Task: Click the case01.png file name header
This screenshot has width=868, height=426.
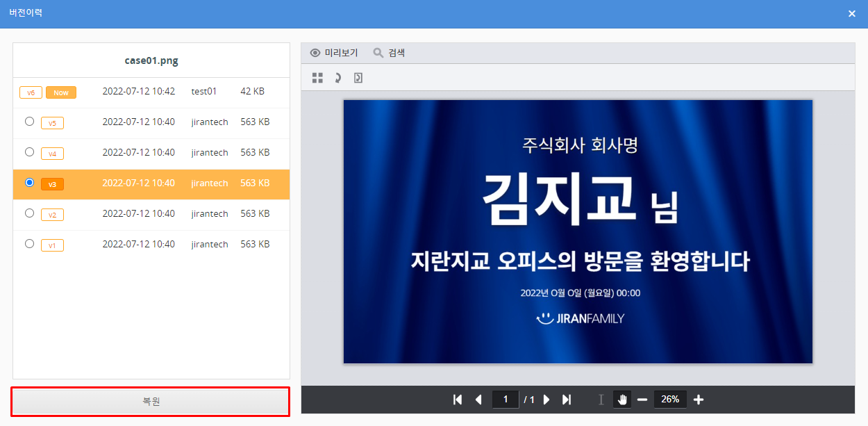Action: pos(151,60)
